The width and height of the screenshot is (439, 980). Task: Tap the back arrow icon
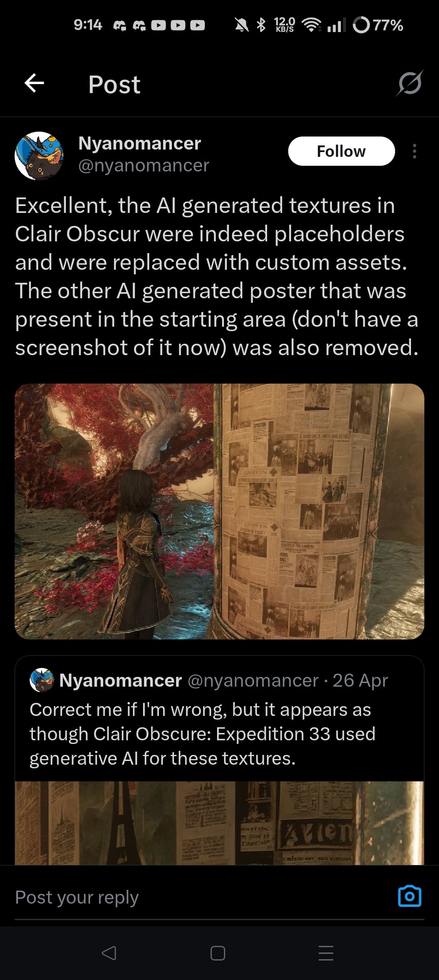34,83
